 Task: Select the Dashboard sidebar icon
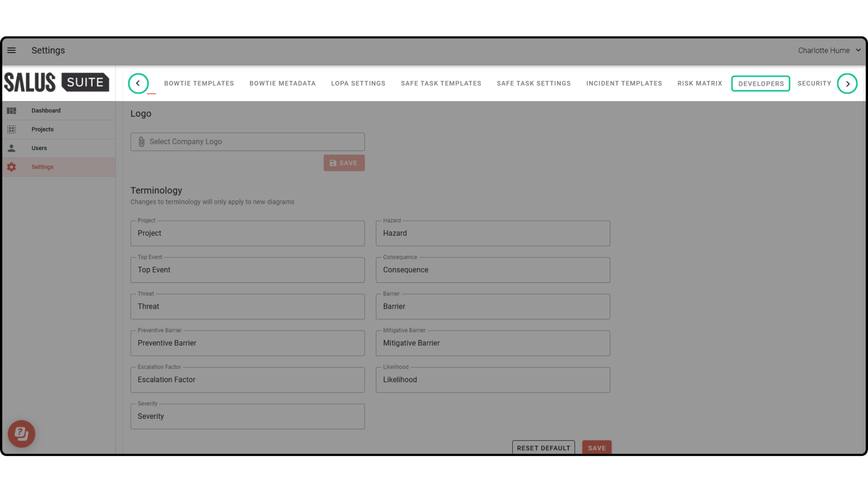click(x=11, y=110)
